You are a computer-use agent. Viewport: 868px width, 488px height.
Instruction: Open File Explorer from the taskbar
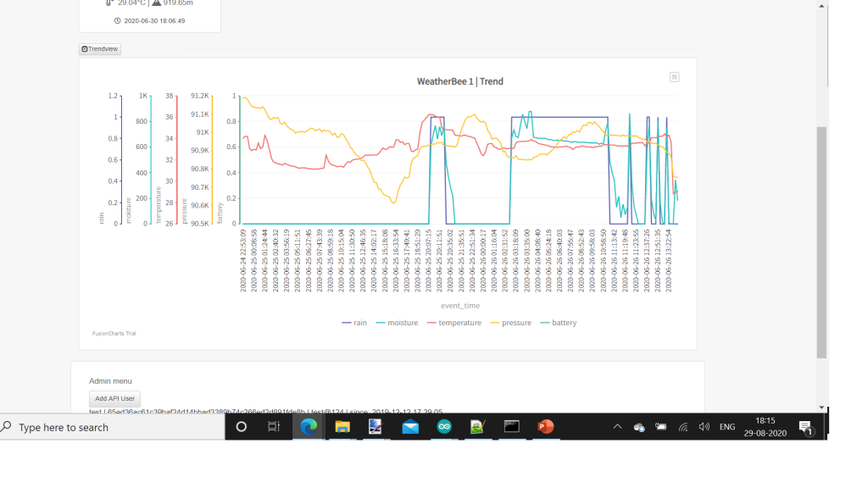click(342, 427)
